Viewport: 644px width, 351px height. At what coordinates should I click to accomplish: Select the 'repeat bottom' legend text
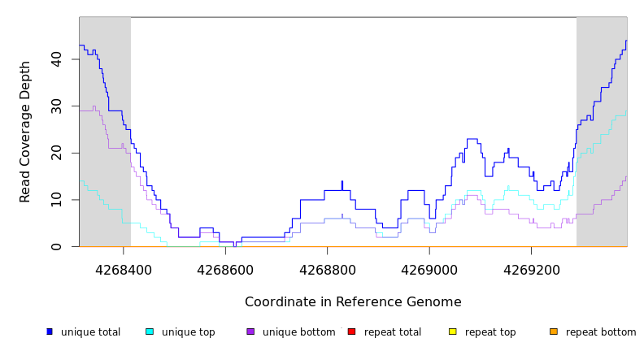[x=601, y=332]
